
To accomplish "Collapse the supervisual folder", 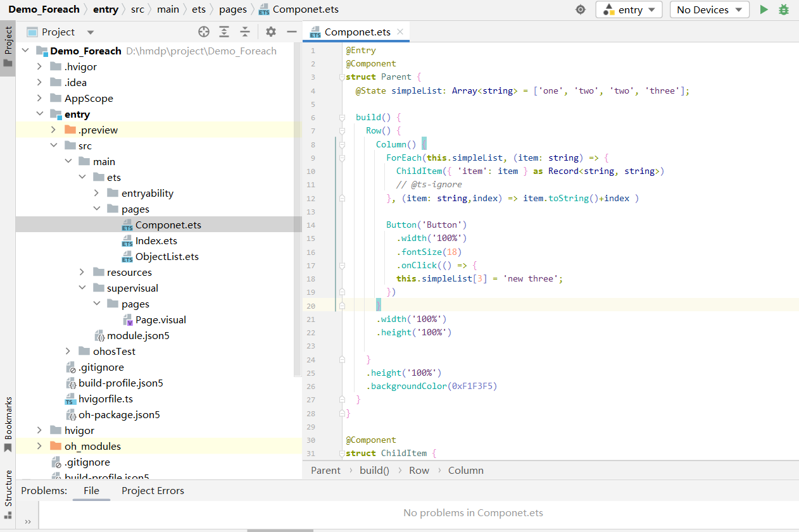I will pyautogui.click(x=82, y=288).
